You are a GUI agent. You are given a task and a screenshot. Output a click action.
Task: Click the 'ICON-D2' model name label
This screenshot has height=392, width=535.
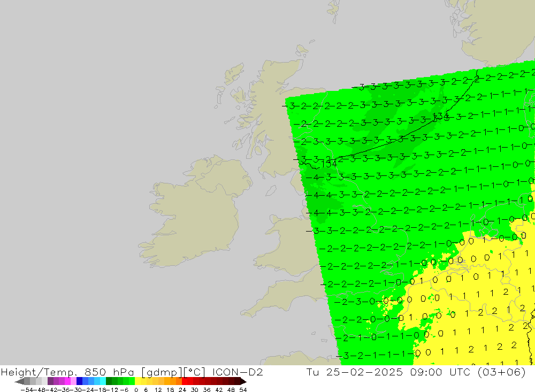pyautogui.click(x=238, y=372)
